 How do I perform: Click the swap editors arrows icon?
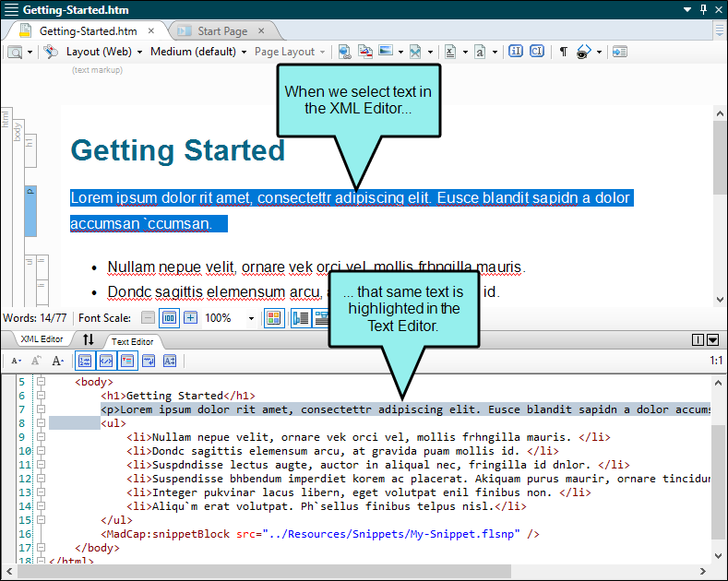click(89, 340)
